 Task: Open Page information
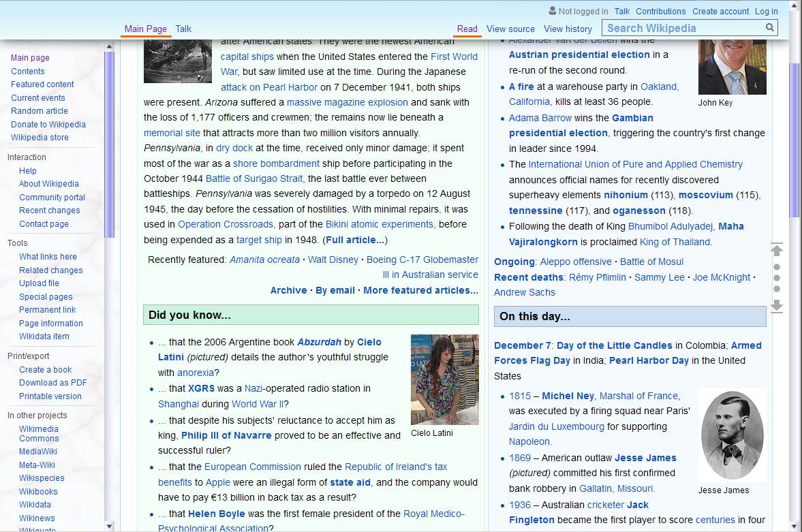pyautogui.click(x=50, y=324)
